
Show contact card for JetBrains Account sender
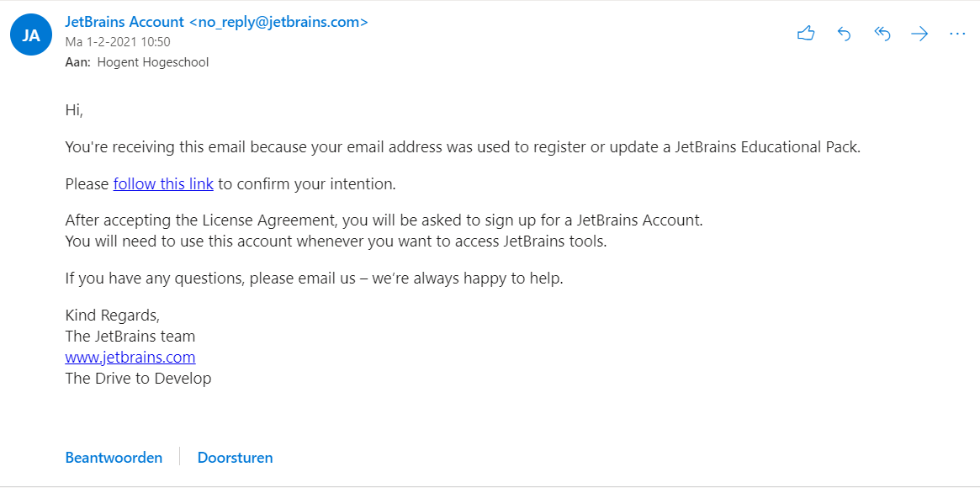(x=124, y=22)
